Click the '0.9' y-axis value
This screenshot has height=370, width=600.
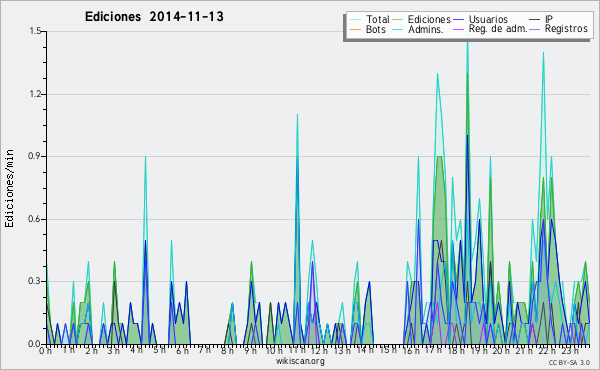pos(35,156)
